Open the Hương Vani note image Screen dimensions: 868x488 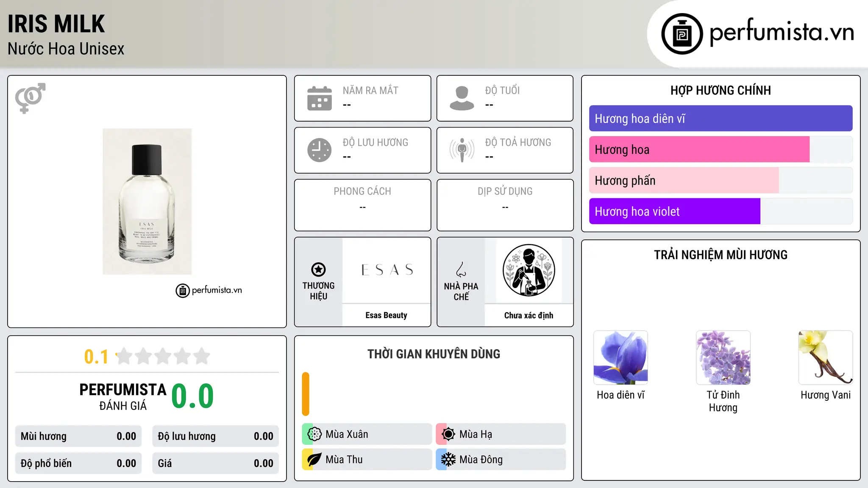pyautogui.click(x=826, y=358)
